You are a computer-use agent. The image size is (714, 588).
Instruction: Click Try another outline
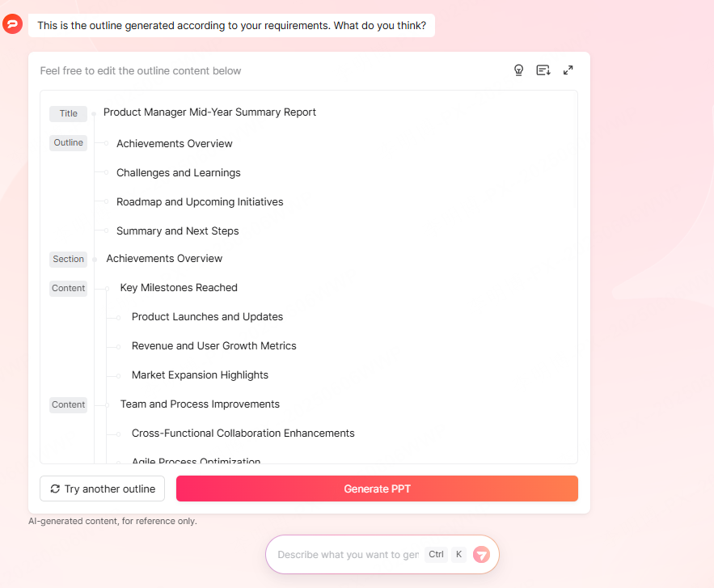[x=102, y=489]
